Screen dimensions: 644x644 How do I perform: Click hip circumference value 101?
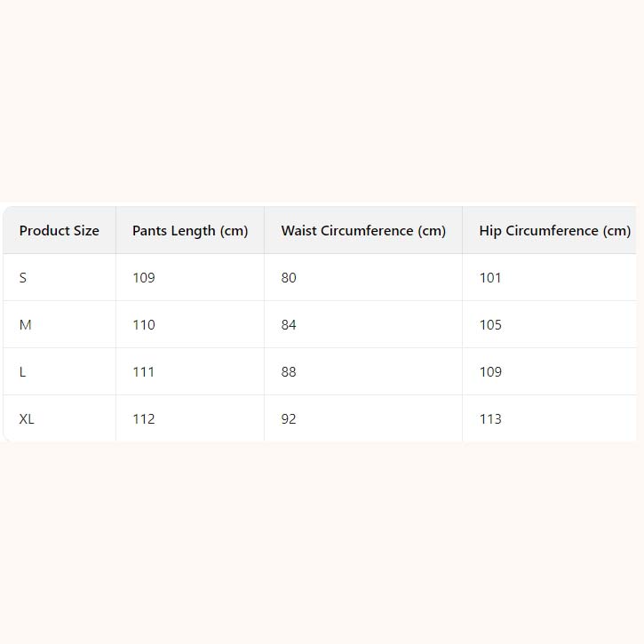tap(490, 278)
